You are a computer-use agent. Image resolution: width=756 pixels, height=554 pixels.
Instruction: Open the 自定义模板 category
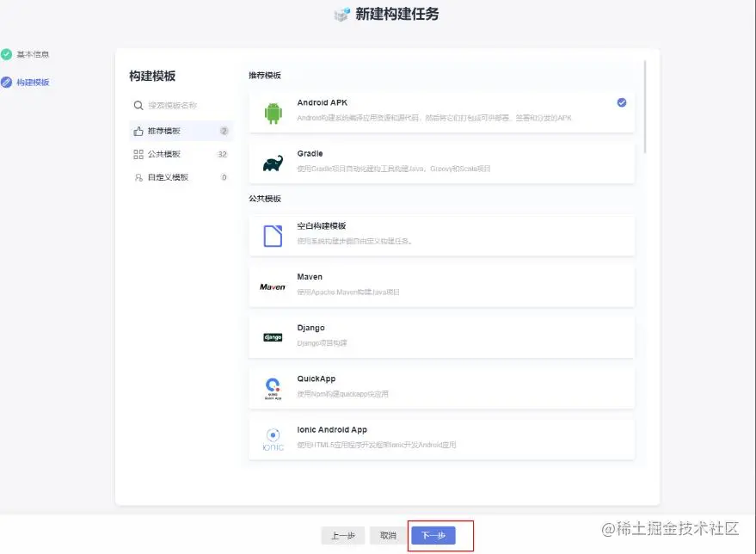[181, 177]
